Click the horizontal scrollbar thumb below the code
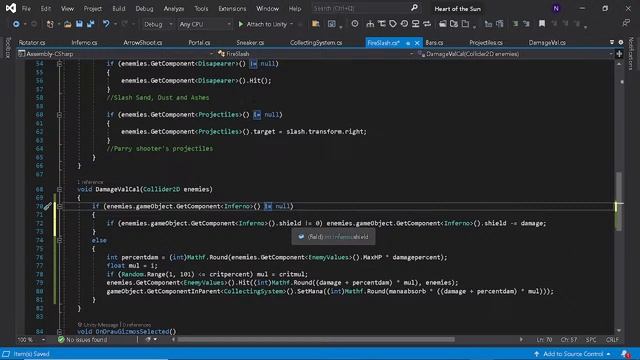Image resolution: width=640 pixels, height=360 pixels. click(x=316, y=340)
